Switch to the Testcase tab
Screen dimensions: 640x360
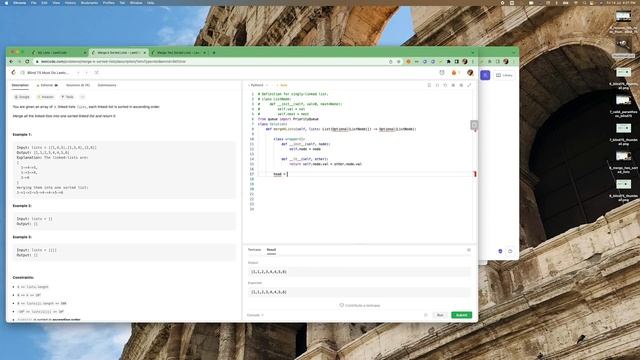[x=254, y=250]
